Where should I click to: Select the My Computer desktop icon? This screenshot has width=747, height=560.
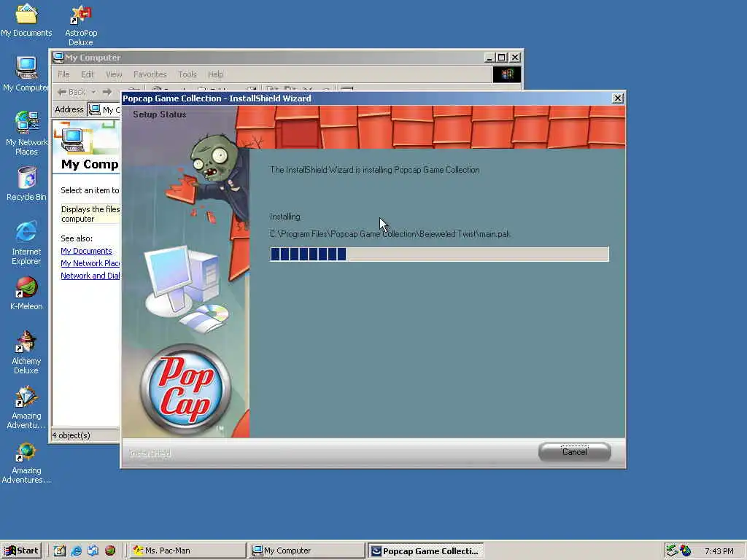pos(26,74)
